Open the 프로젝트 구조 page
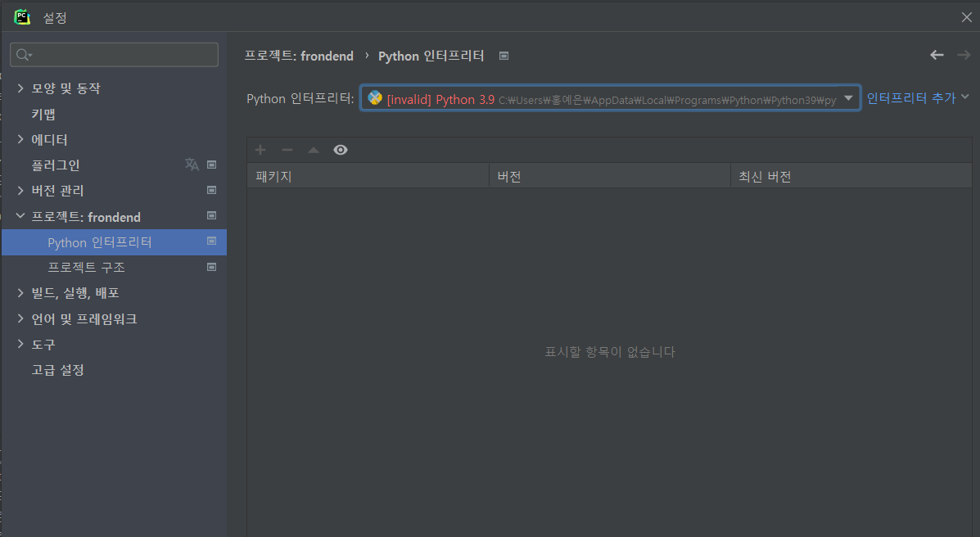980x537 pixels. point(86,268)
